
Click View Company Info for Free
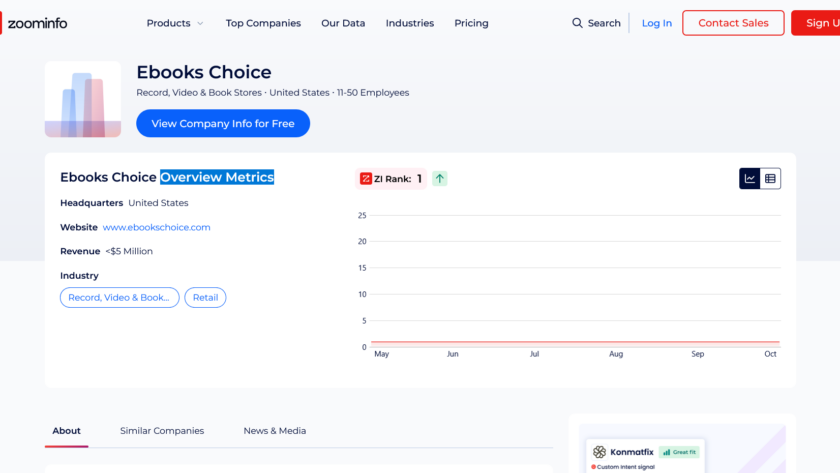[223, 123]
